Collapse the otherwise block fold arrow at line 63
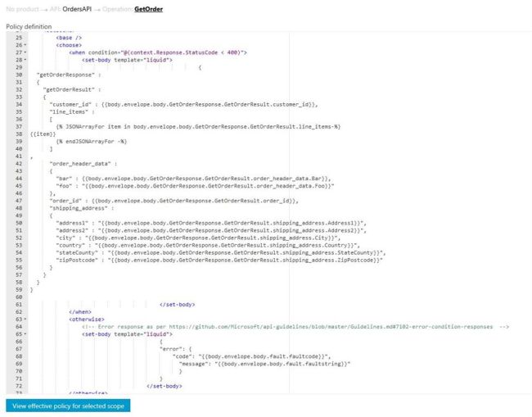Viewport: 532px width, 417px height. [x=25, y=320]
